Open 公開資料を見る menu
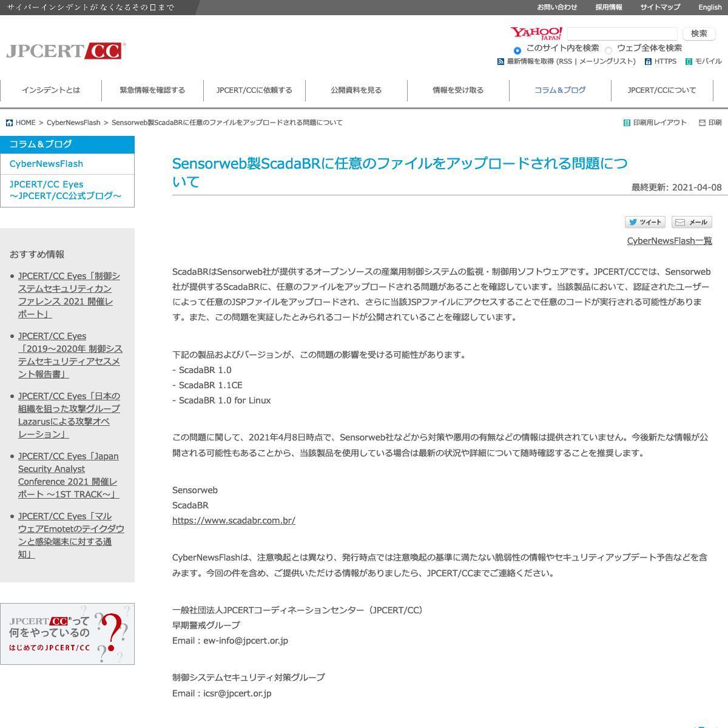This screenshot has height=728, width=728. 356,90
